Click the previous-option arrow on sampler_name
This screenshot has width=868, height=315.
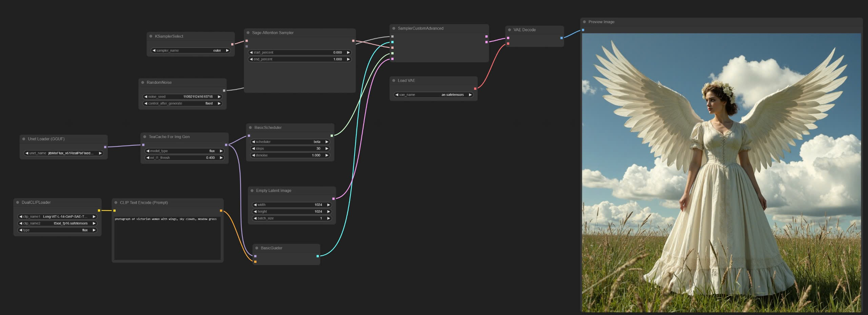154,51
